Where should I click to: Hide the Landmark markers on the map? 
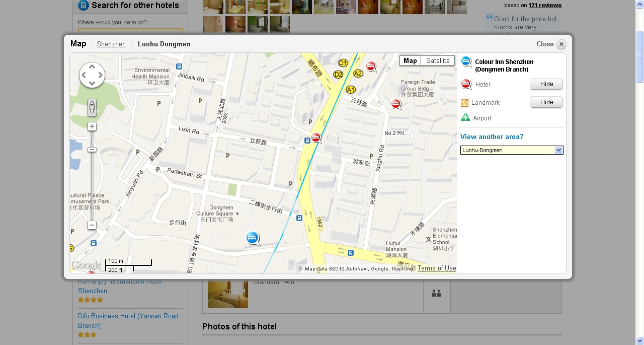pyautogui.click(x=546, y=102)
